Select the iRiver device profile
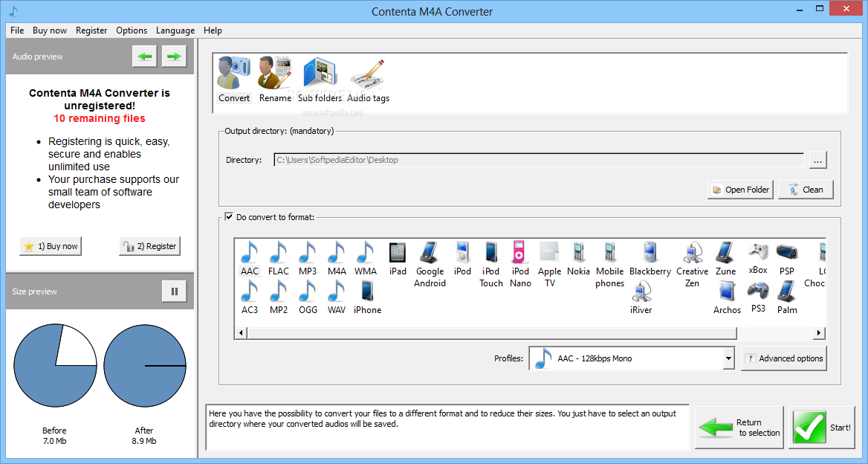The width and height of the screenshot is (868, 464). pos(641,297)
